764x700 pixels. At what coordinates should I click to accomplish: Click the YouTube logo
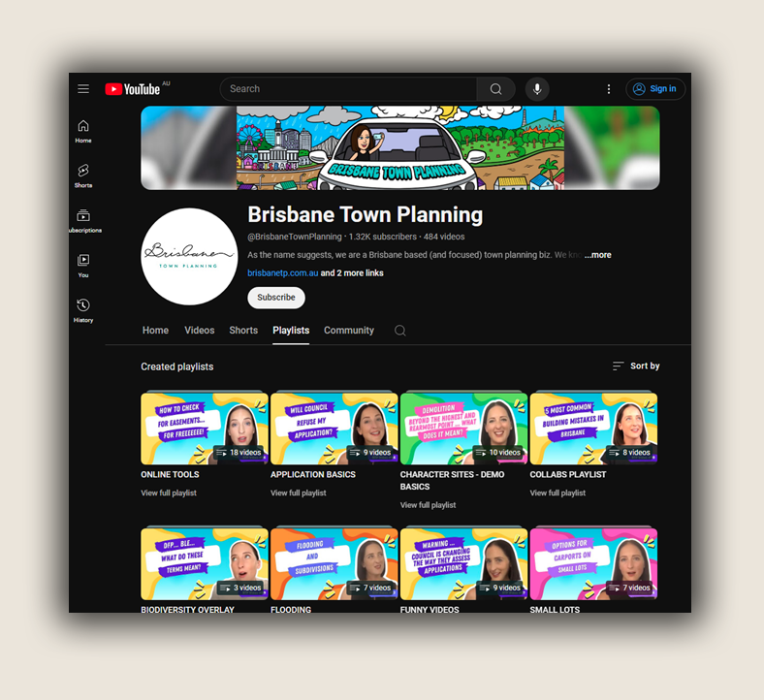133,89
